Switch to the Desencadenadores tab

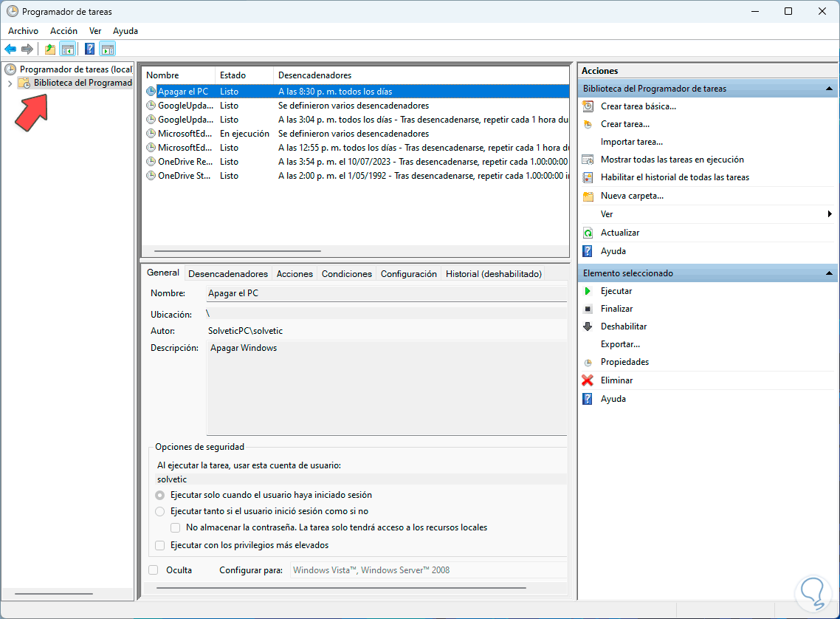tap(228, 273)
